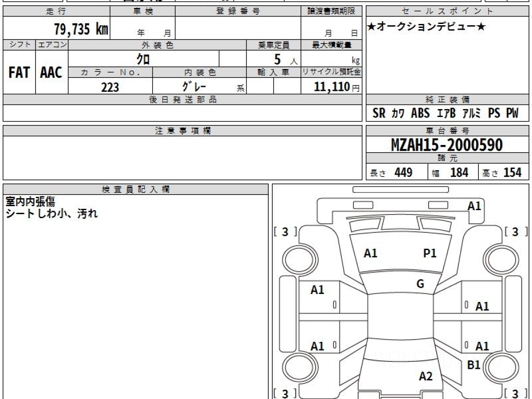Select the SR equipment code
Screen dimensions: 532x399
[x=379, y=113]
